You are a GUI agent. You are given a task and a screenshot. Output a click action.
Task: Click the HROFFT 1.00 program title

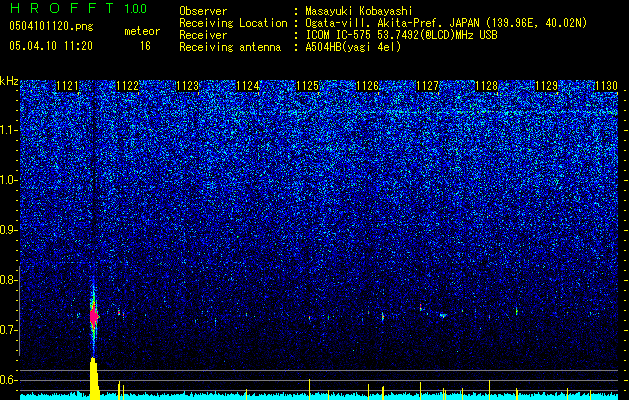(79, 8)
